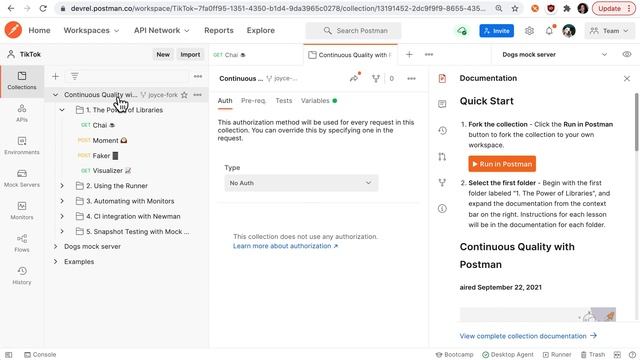Open the Collections sidebar panel
Image resolution: width=640 pixels, height=360 pixels.
(x=22, y=80)
